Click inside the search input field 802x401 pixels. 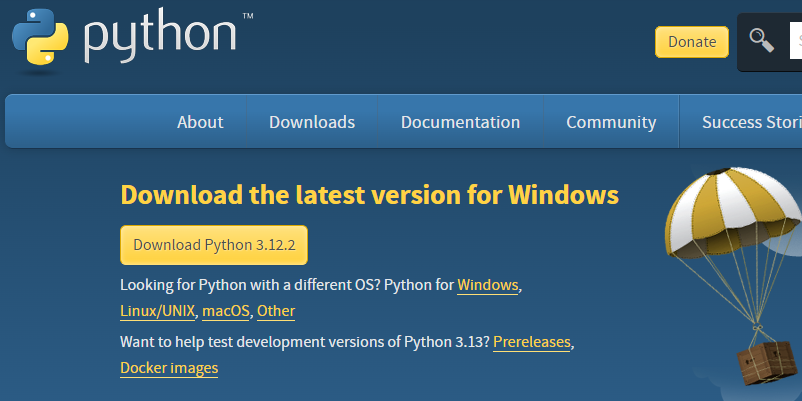pyautogui.click(x=796, y=41)
